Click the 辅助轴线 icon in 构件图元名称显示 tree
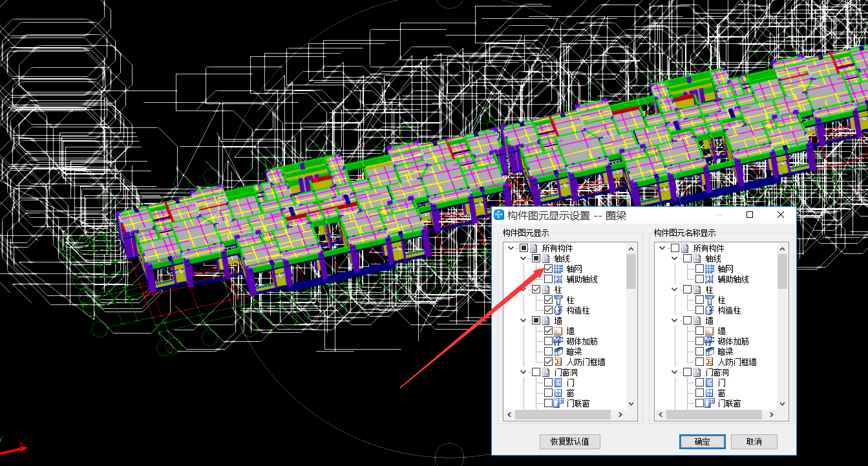This screenshot has height=466, width=868. click(710, 279)
